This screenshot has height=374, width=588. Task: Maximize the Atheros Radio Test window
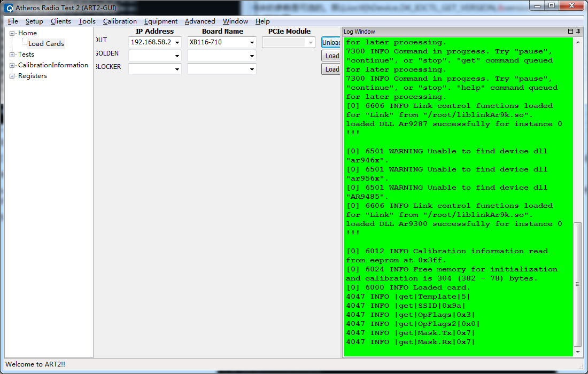tap(551, 6)
